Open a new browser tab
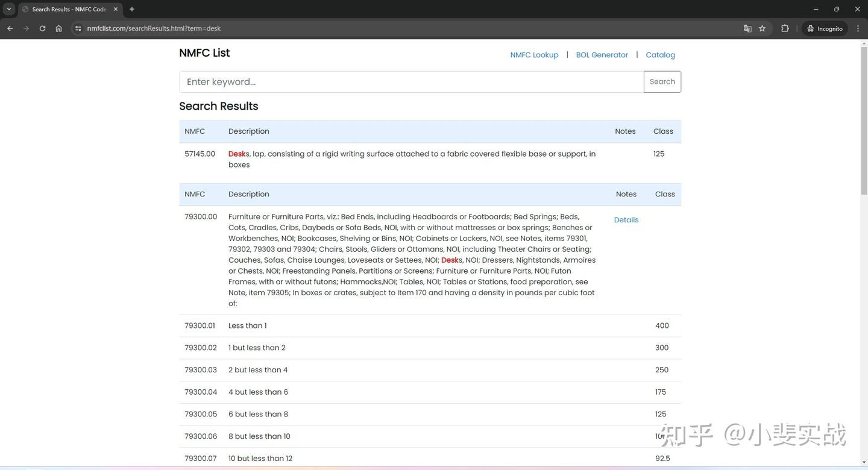 (x=131, y=9)
